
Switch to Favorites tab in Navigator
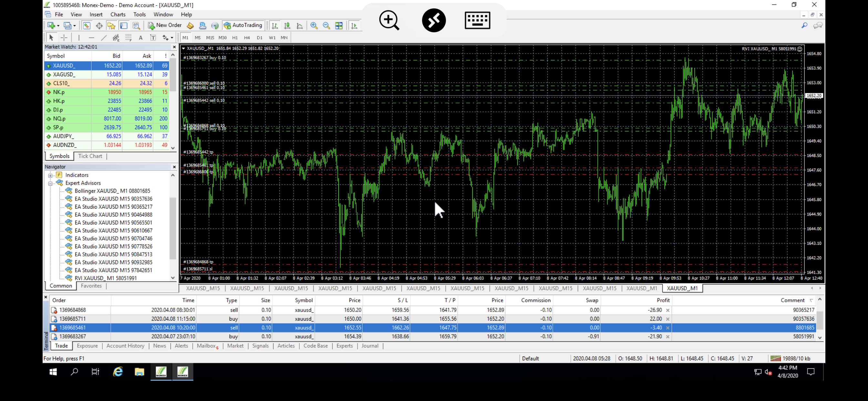91,286
